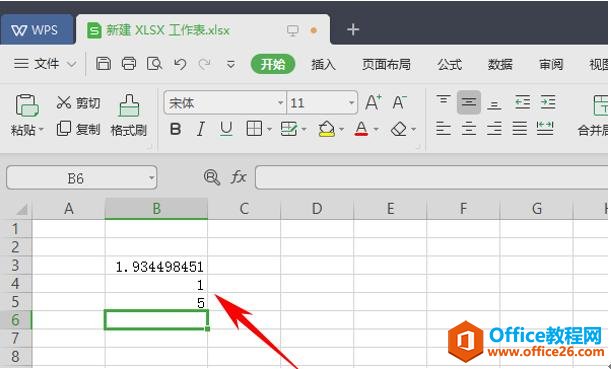Toggle the highlighted middle vertical align

469,102
